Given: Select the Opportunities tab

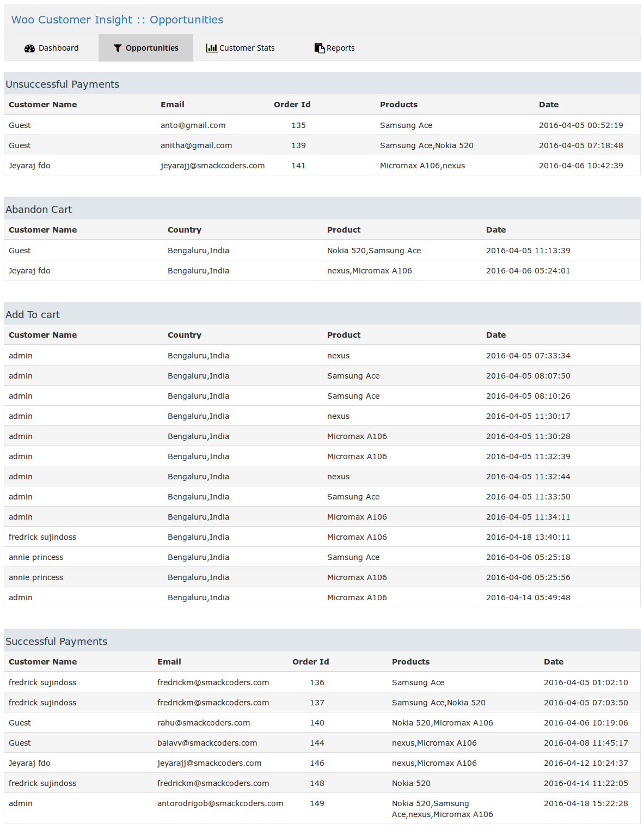Looking at the screenshot, I should click(146, 48).
